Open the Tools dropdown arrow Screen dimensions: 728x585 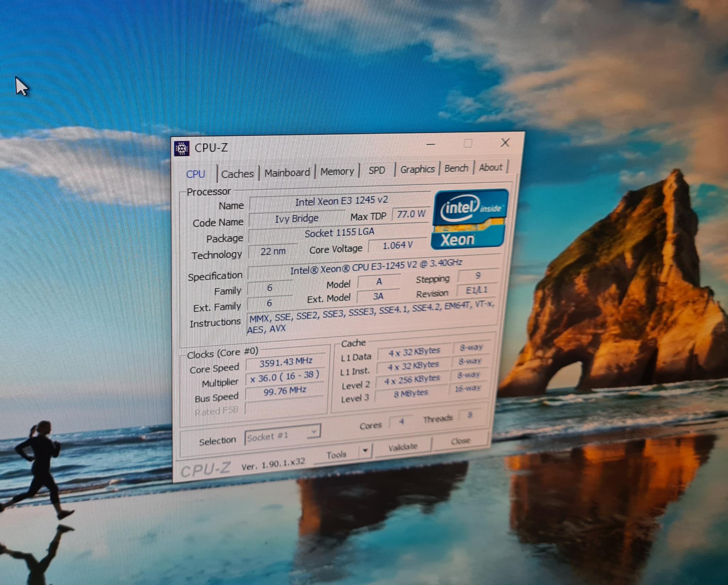pos(365,451)
